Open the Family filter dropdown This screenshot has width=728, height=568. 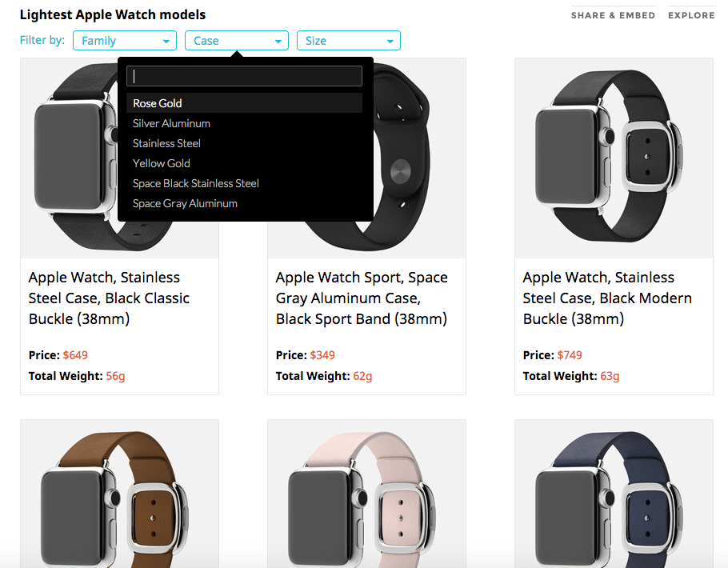click(x=125, y=41)
